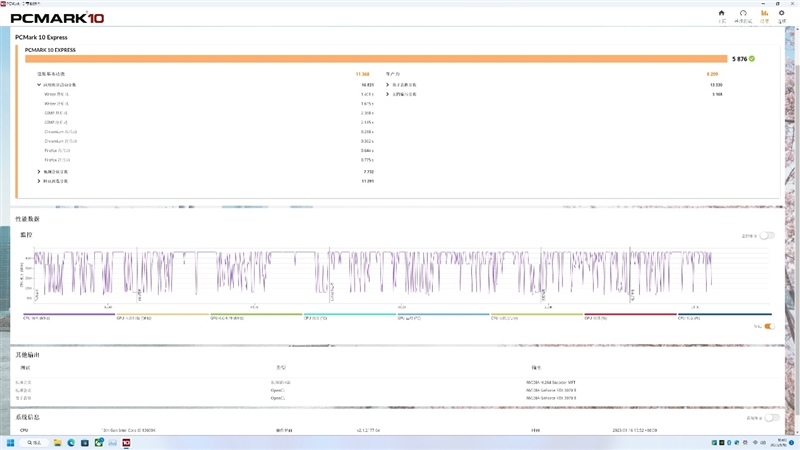Click the green checkmark beside score 5 876
Screen dimensions: 800x450
coord(752,59)
